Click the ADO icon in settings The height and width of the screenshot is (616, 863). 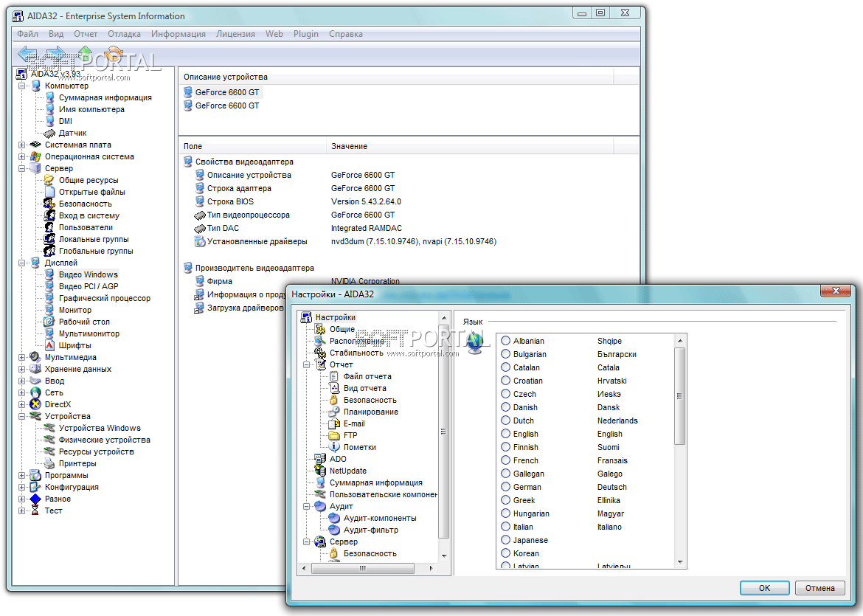[320, 459]
